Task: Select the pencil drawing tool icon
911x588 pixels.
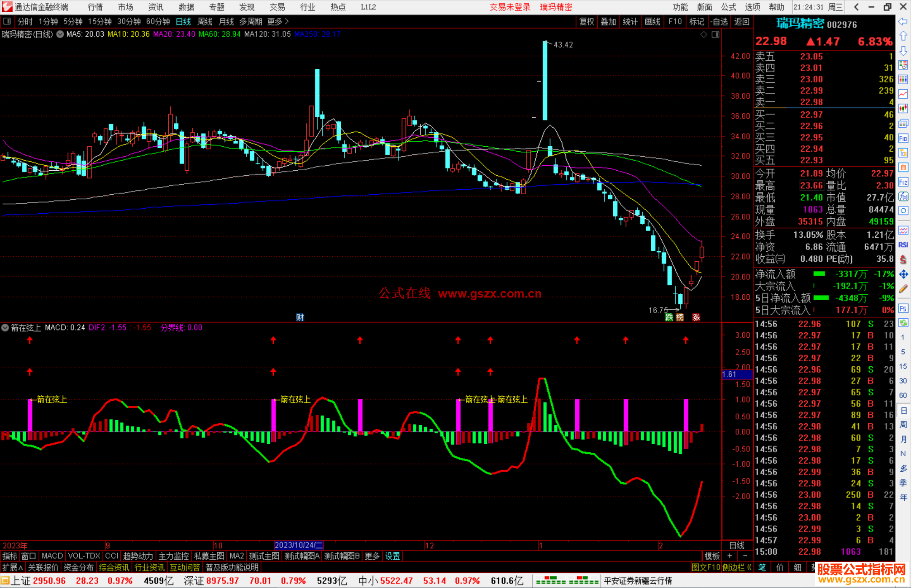Action: pos(903,289)
